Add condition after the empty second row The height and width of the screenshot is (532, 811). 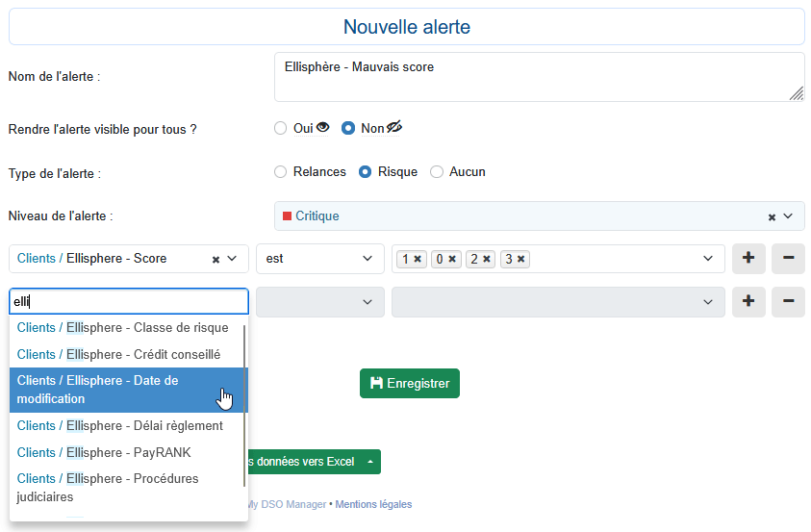click(748, 302)
